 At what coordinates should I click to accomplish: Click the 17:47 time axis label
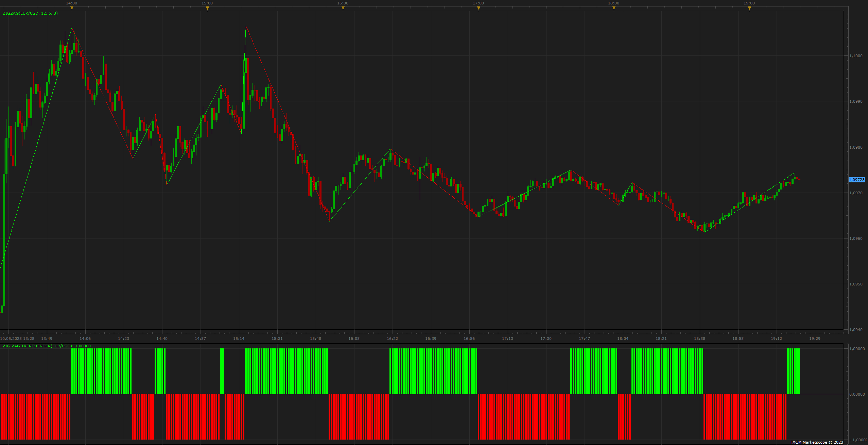[584, 339]
